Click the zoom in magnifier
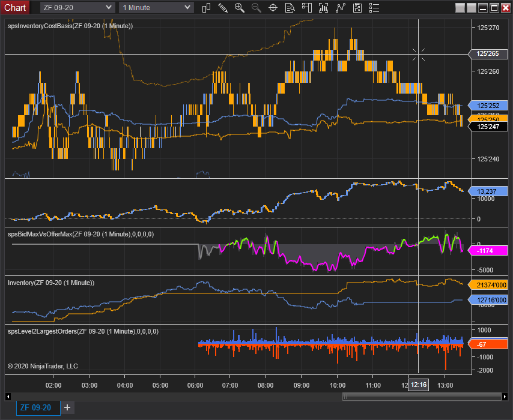 (240, 8)
